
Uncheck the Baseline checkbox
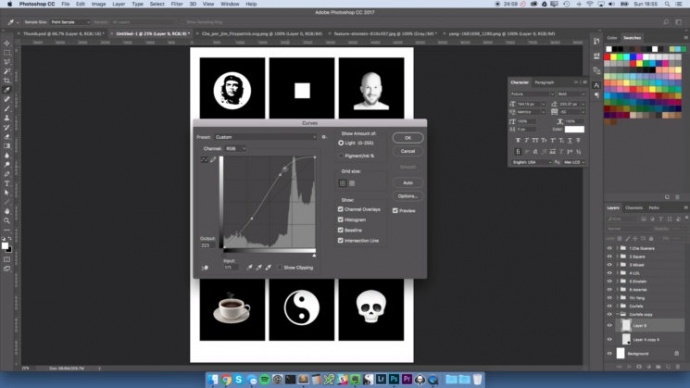point(340,230)
